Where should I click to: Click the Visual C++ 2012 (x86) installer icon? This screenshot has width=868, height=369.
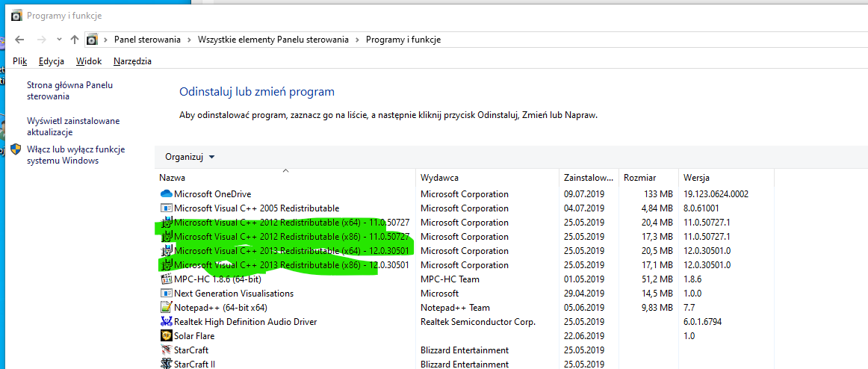click(166, 237)
